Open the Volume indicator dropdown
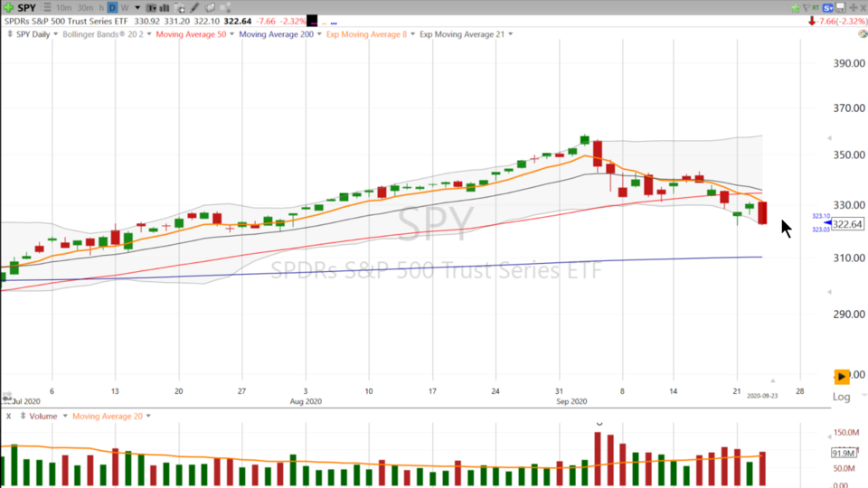Viewport: 868px width, 488px height. coord(65,416)
